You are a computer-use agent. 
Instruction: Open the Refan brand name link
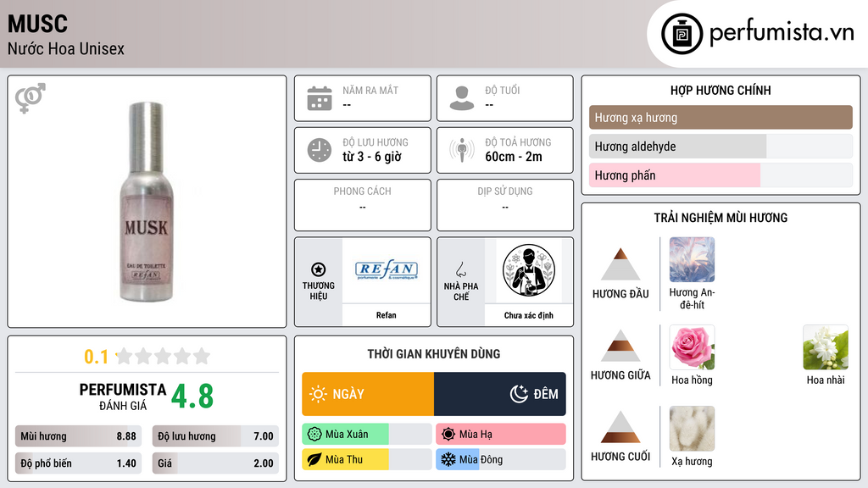tap(387, 315)
